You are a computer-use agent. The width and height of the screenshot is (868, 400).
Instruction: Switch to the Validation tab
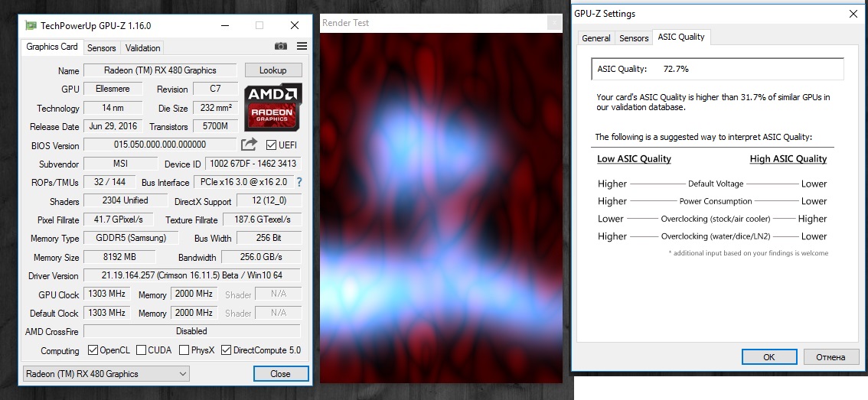pyautogui.click(x=143, y=48)
